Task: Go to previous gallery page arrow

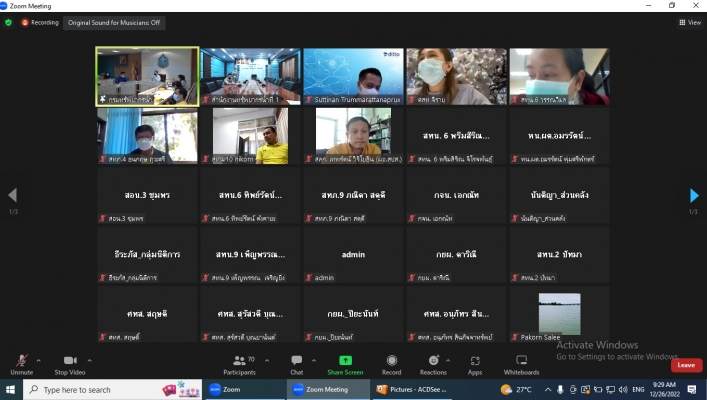Action: tap(13, 195)
